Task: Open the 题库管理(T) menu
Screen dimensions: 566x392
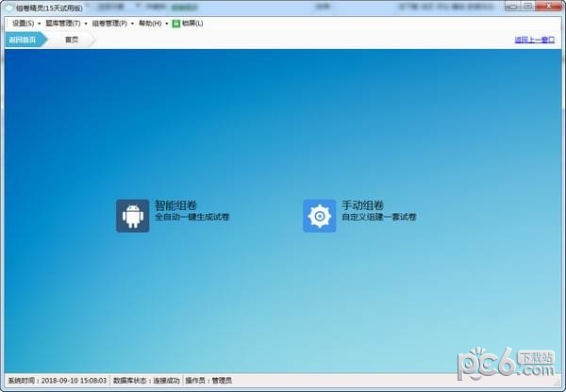Action: (x=62, y=23)
